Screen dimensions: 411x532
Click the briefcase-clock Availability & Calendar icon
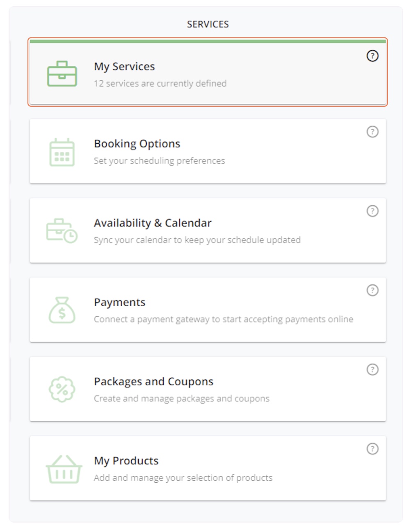point(62,231)
